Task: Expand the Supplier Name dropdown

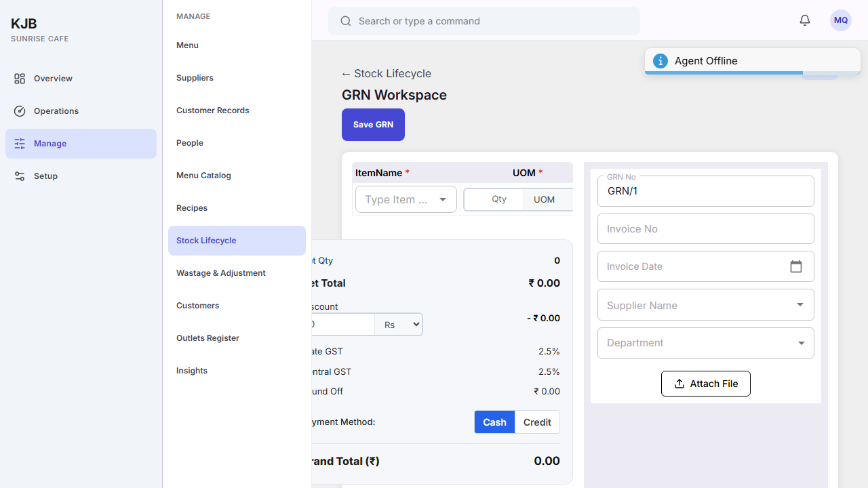Action: pyautogui.click(x=800, y=305)
